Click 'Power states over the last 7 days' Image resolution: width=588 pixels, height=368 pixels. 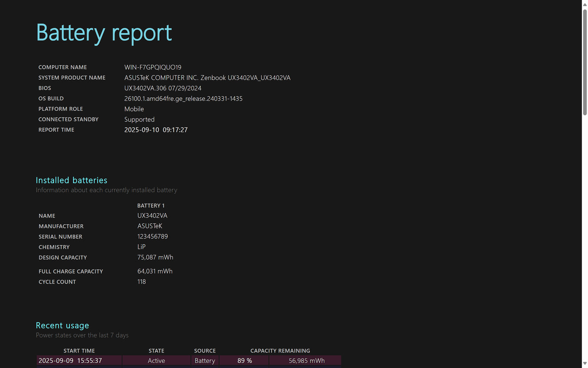click(x=82, y=335)
